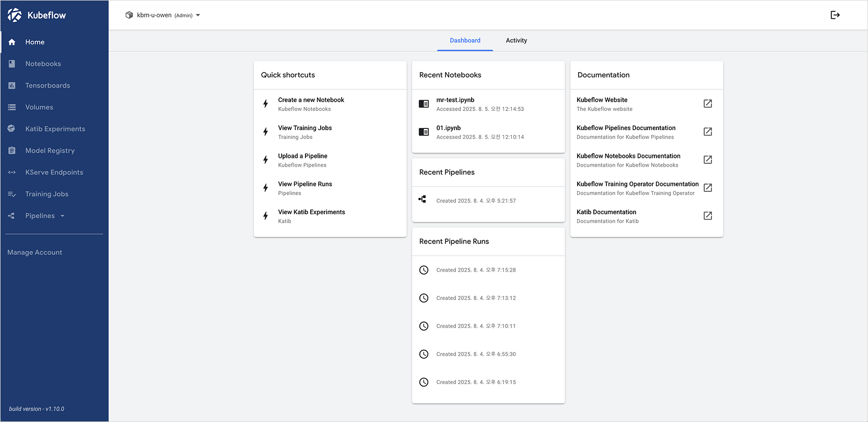This screenshot has height=422, width=868.
Task: Click lightning icon beside Upload a Pipeline
Action: [266, 160]
